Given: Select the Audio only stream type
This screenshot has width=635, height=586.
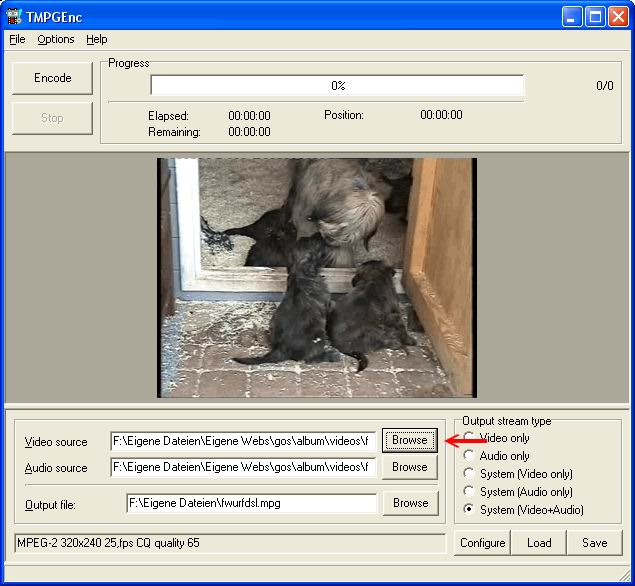Looking at the screenshot, I should (469, 456).
